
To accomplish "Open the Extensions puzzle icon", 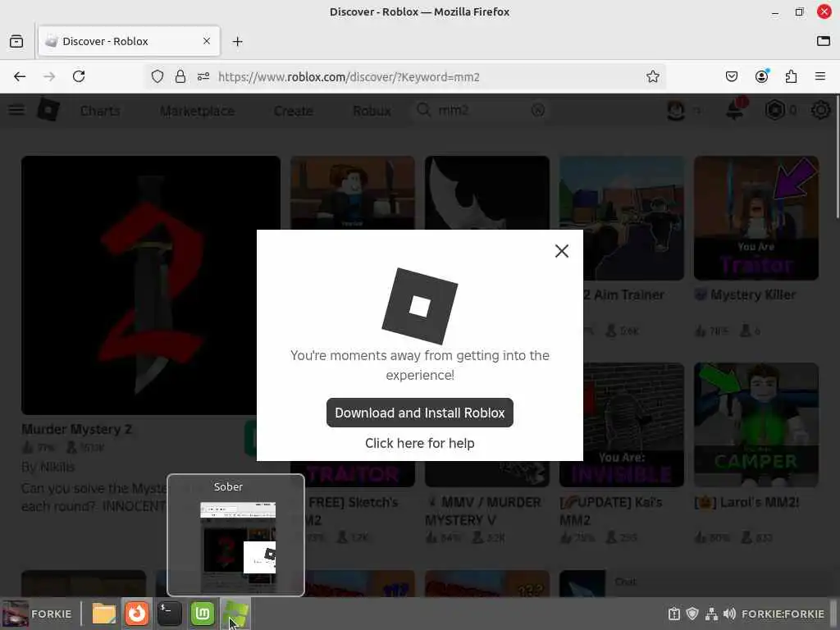I will 791,76.
